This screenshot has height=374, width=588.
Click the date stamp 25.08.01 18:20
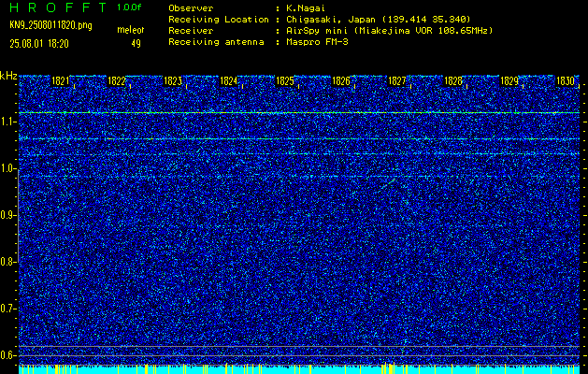point(39,44)
